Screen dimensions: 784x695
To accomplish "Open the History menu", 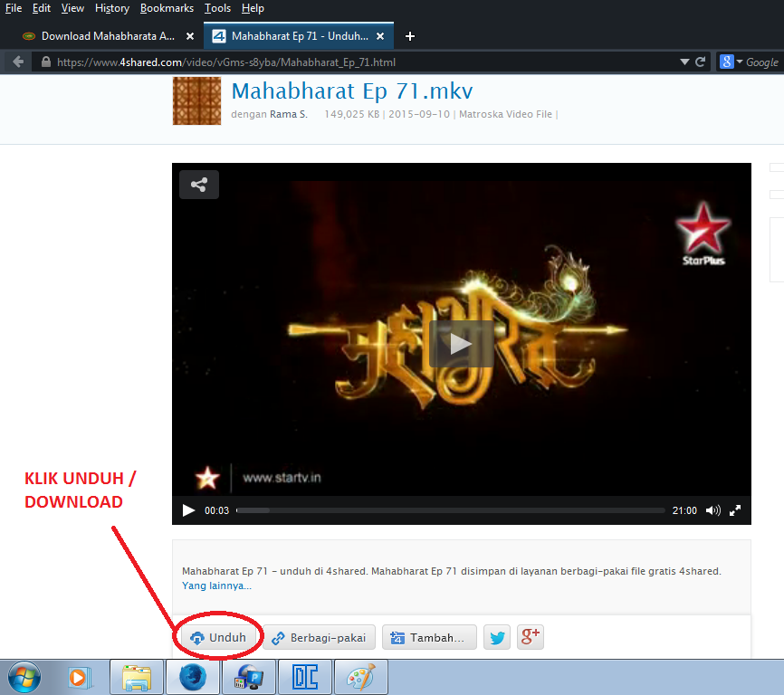I will point(112,8).
